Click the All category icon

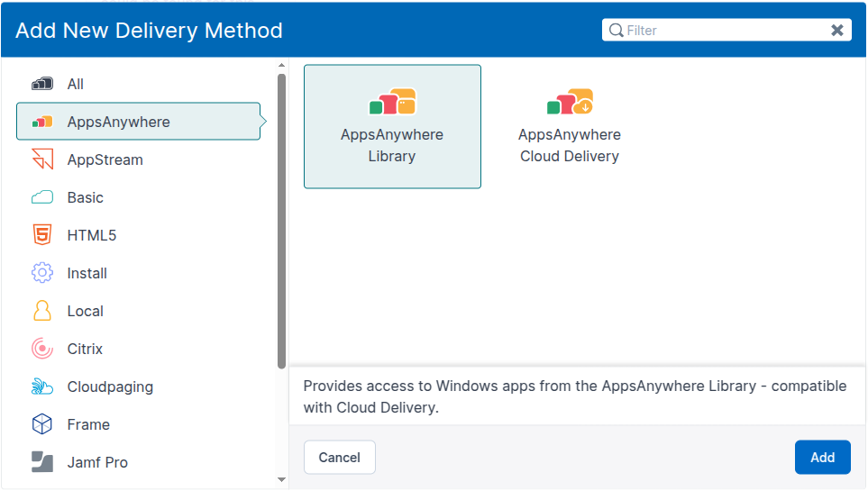42,84
